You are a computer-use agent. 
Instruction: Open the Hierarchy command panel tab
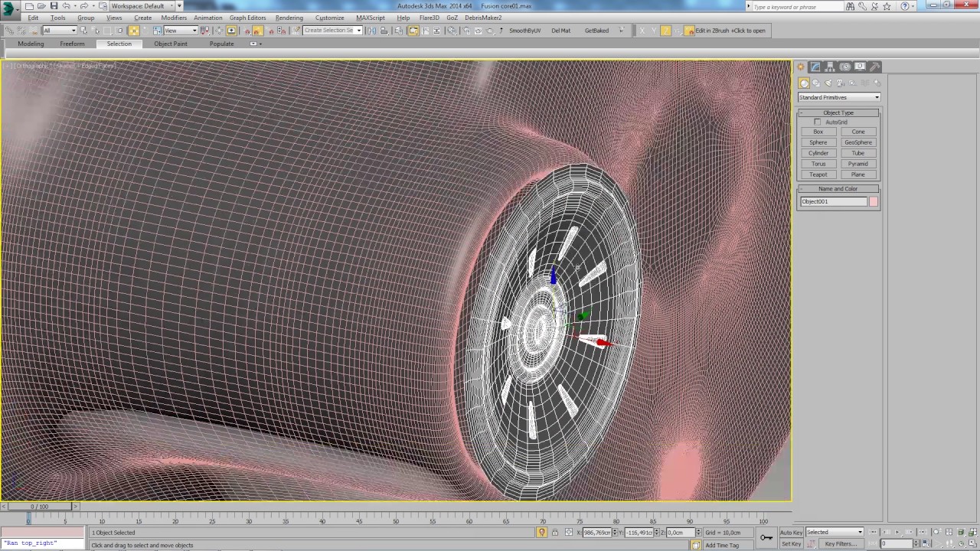coord(831,67)
